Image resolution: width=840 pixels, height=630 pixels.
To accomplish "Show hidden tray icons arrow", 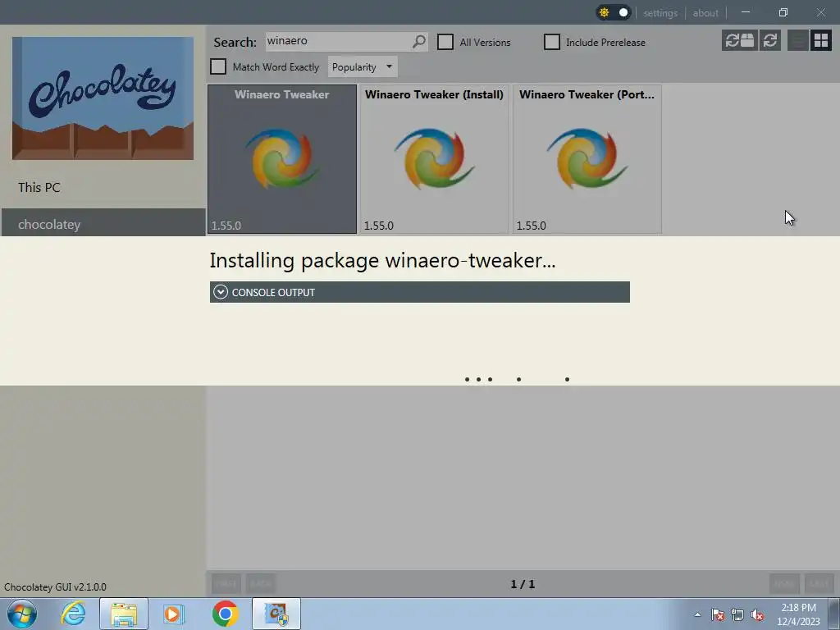I will (x=697, y=614).
